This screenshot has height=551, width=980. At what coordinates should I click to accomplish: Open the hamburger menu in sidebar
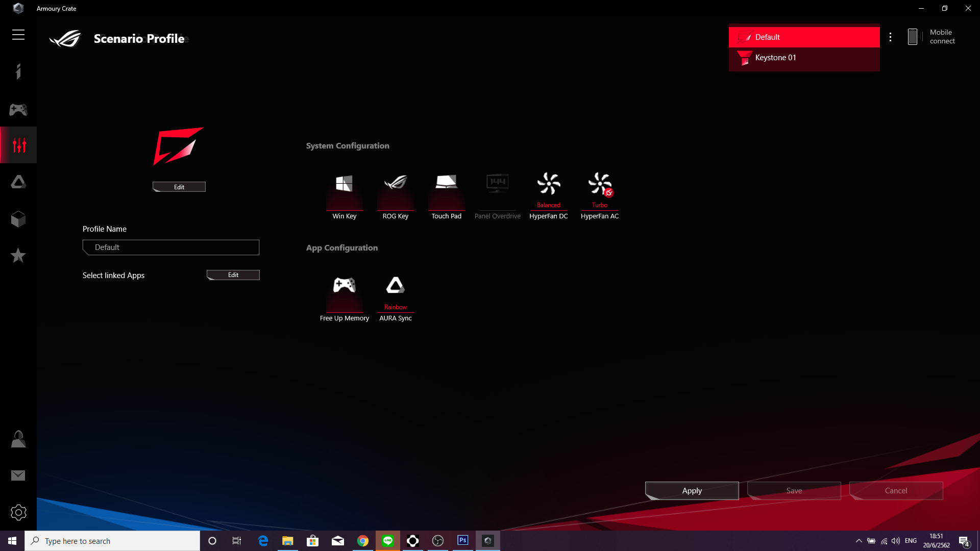[x=18, y=35]
